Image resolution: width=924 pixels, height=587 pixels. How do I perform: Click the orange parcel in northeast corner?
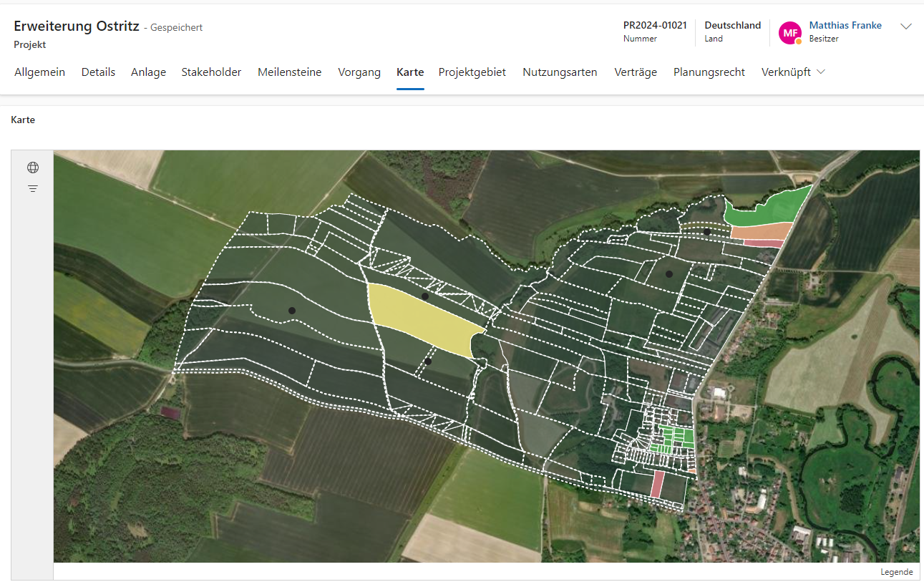[760, 232]
